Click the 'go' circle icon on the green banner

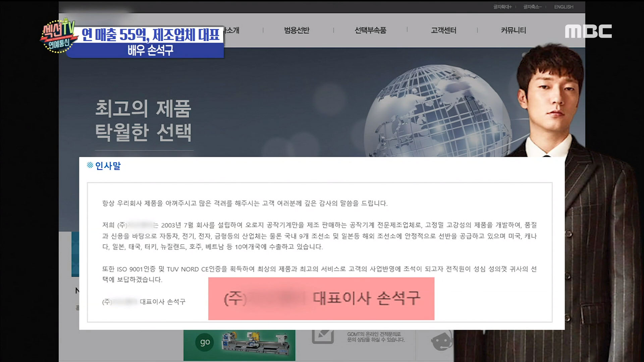click(205, 342)
